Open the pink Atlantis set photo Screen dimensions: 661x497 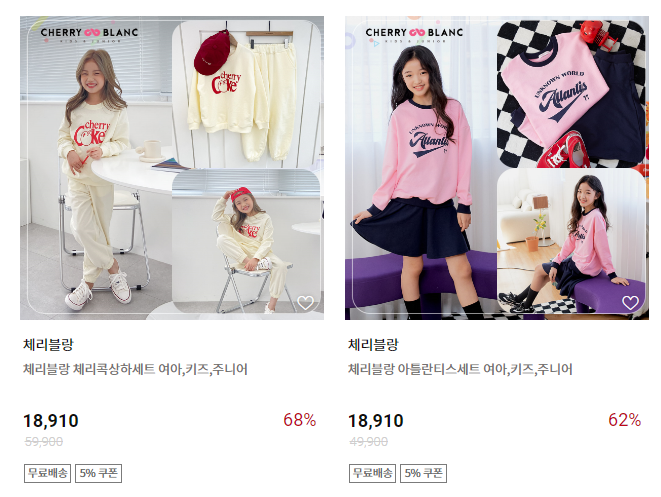(x=497, y=168)
